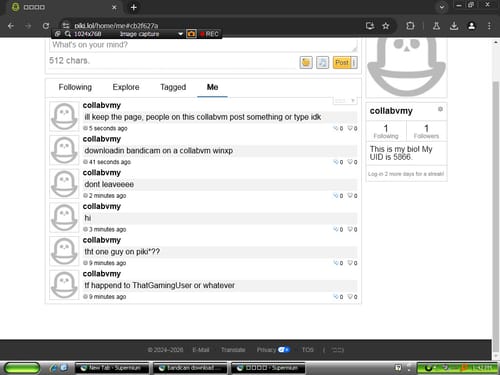This screenshot has width=500, height=375.
Task: Open the browser Downloads icon
Action: tap(454, 26)
